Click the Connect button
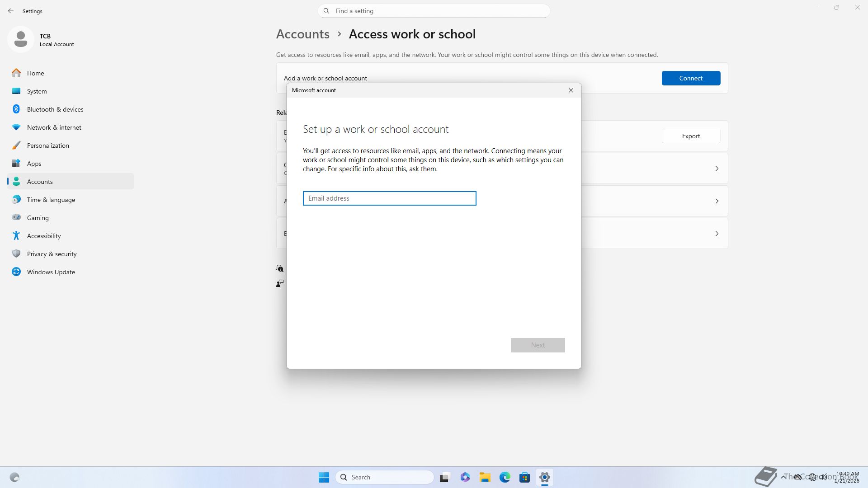Viewport: 868px width, 488px height. 690,78
